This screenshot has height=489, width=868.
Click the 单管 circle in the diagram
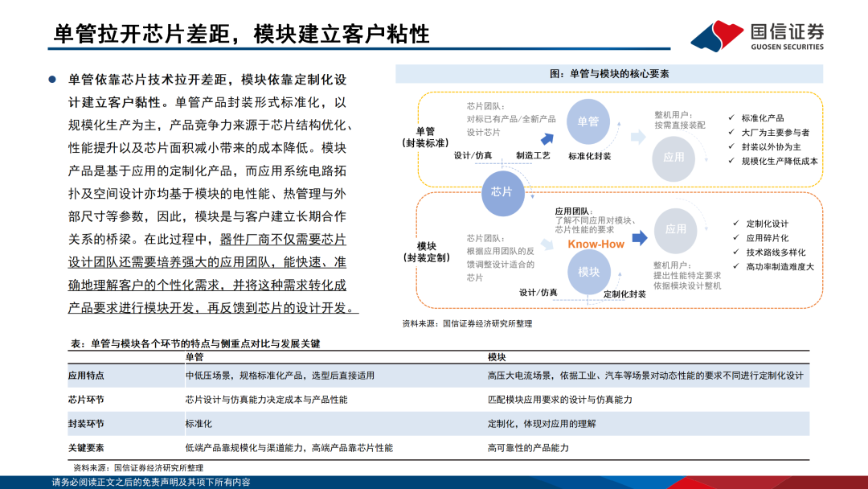pos(588,121)
